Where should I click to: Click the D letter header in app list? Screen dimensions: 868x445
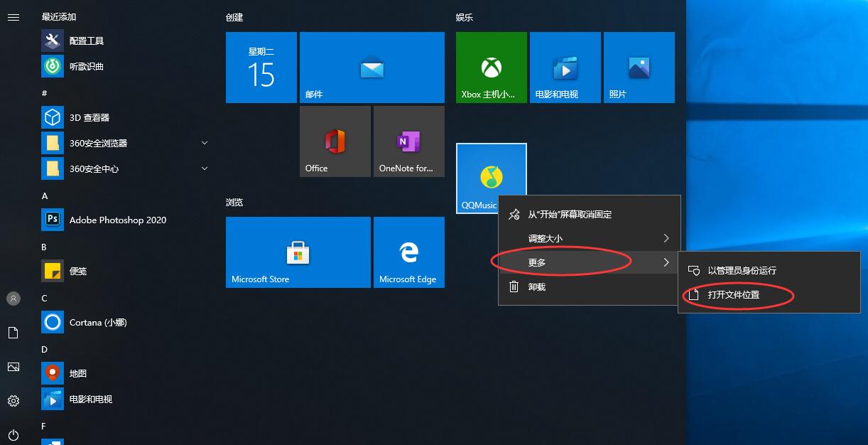[44, 349]
